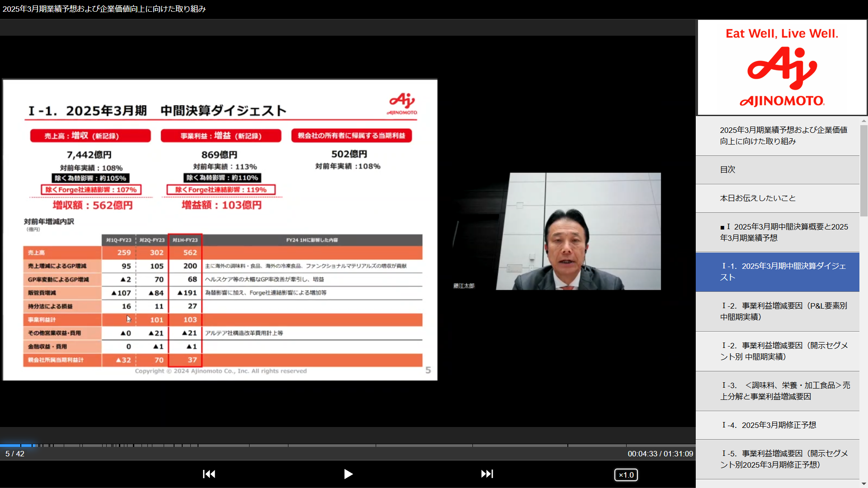The image size is (868, 488).
Task: Open section Ⅰ 中間決算概要と業績予想
Action: [777, 232]
